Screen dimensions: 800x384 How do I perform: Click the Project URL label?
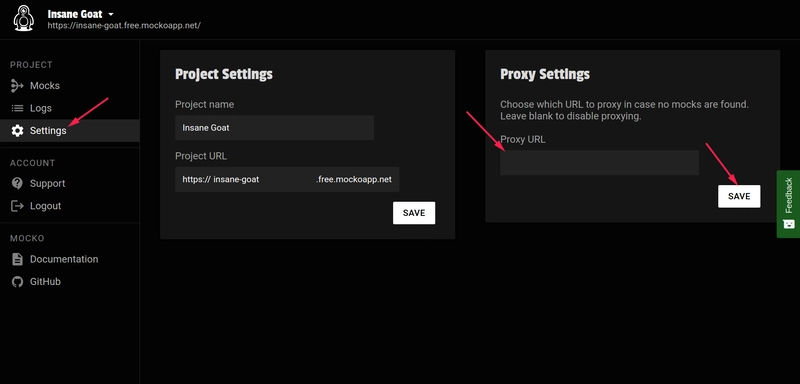(201, 156)
